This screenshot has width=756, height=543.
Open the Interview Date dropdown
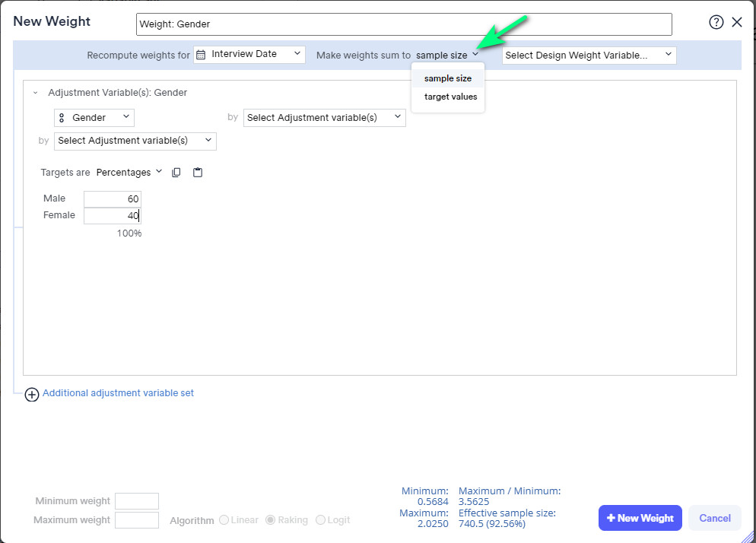pyautogui.click(x=249, y=55)
